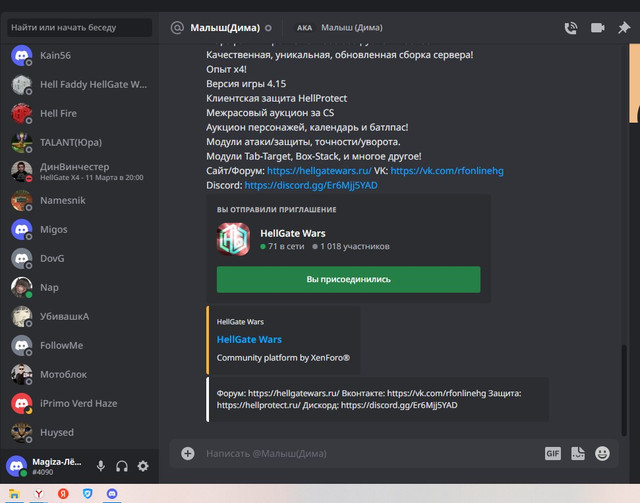Click the @ icon beside Малыш(Дима)
This screenshot has height=503, width=640.
tap(177, 28)
